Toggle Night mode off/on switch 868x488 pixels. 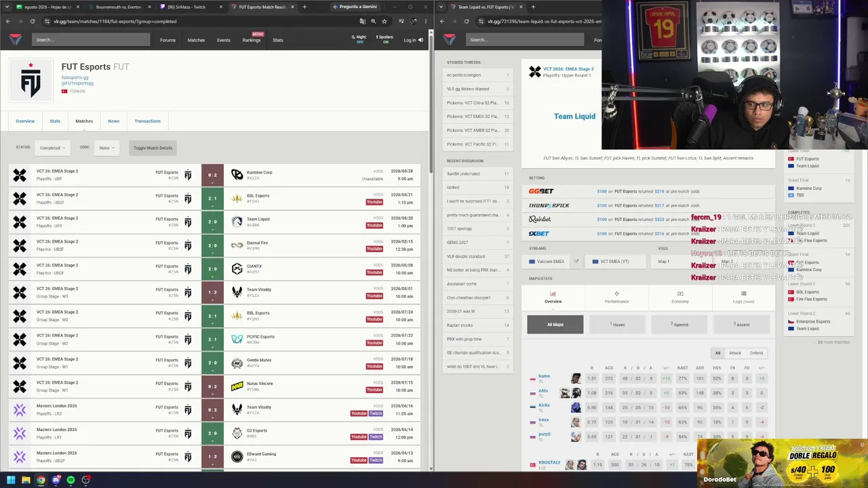pos(360,39)
